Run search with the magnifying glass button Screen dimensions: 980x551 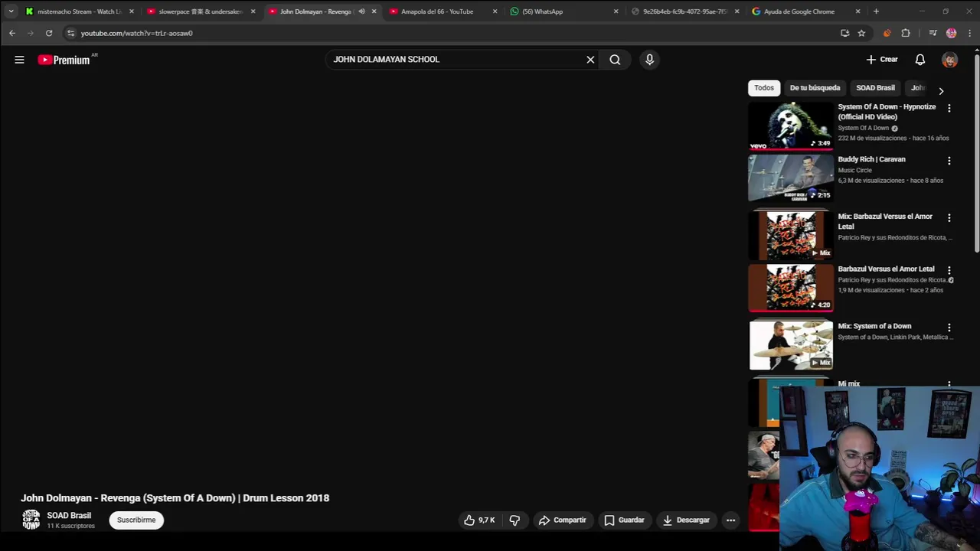(615, 59)
